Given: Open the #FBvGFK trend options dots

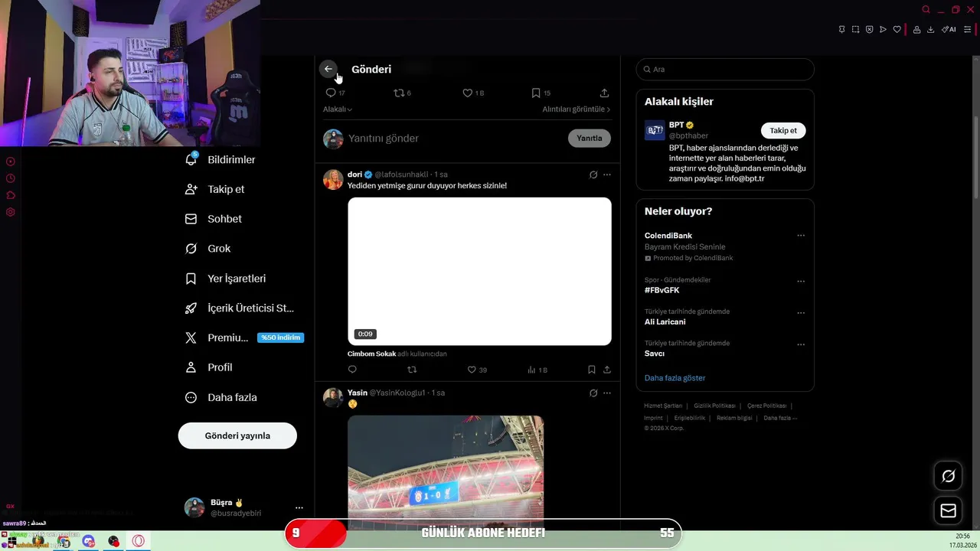Looking at the screenshot, I should point(801,282).
